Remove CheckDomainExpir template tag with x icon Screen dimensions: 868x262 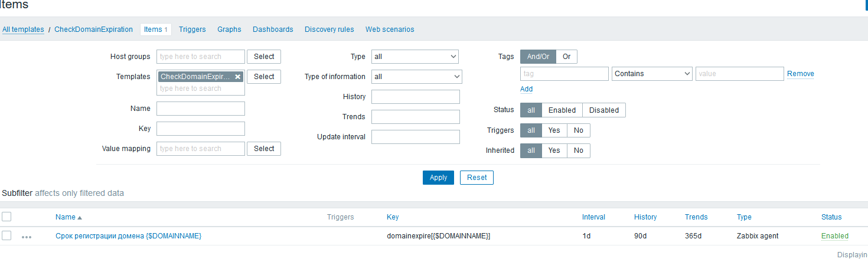pyautogui.click(x=237, y=77)
